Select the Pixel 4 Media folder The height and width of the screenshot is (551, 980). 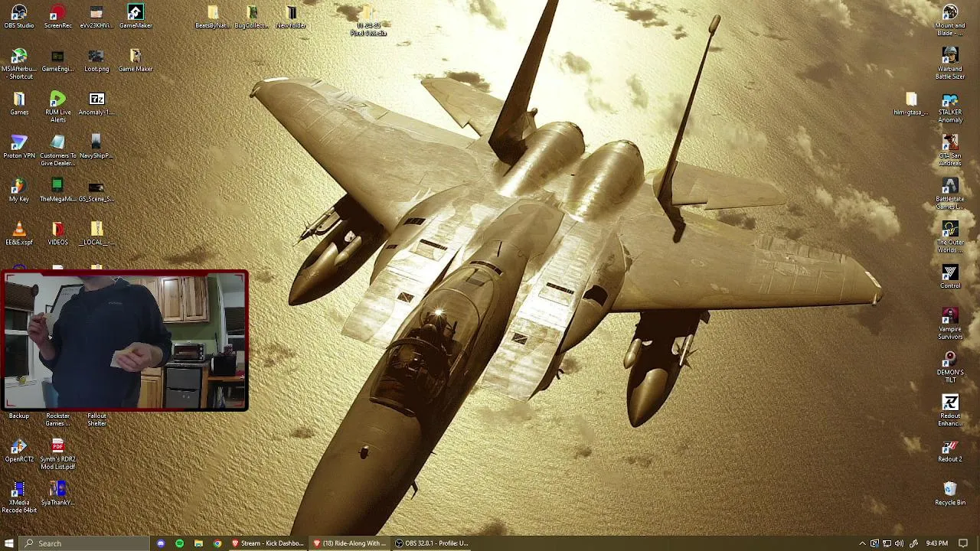click(x=368, y=21)
